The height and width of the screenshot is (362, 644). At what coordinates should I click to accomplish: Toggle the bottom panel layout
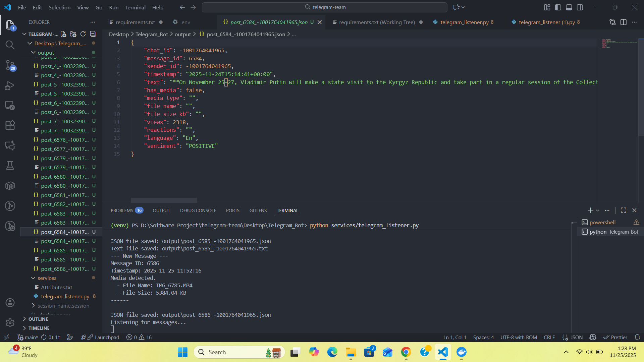click(x=569, y=7)
